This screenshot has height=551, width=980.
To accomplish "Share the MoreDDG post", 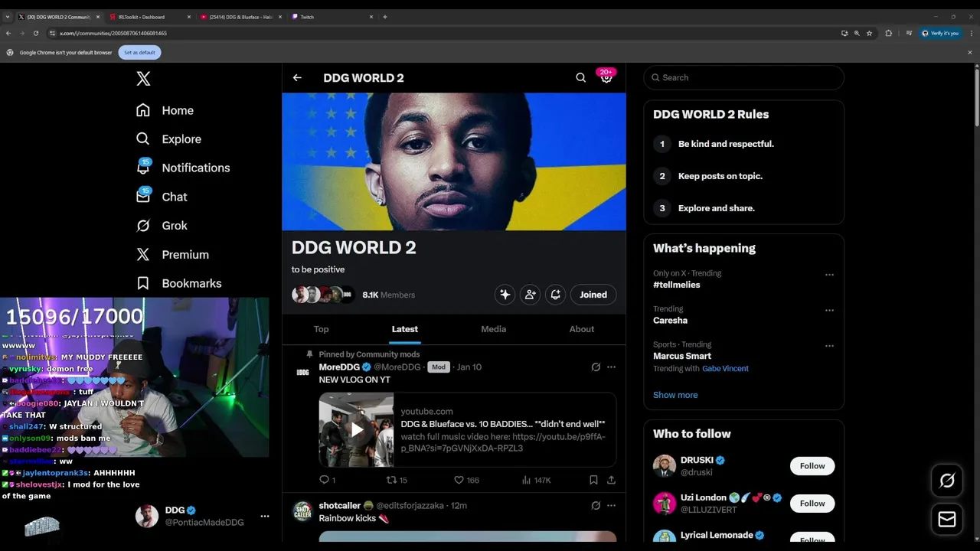I will pyautogui.click(x=611, y=480).
